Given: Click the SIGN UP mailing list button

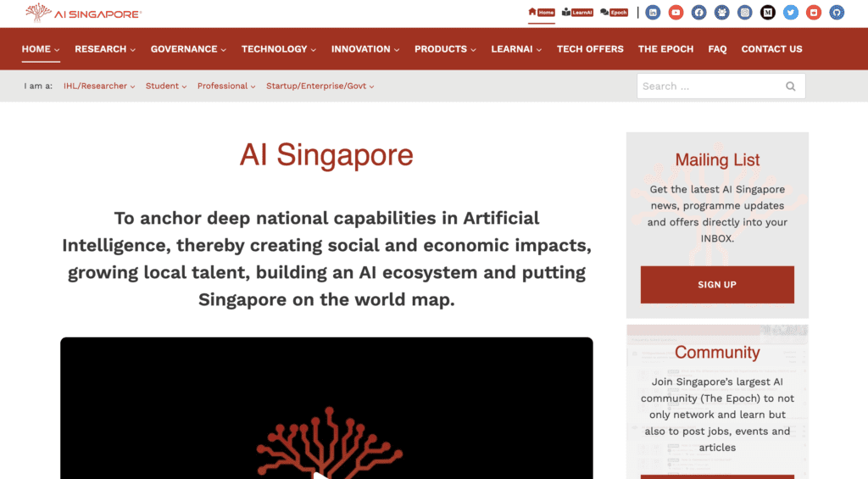Looking at the screenshot, I should pyautogui.click(x=717, y=285).
